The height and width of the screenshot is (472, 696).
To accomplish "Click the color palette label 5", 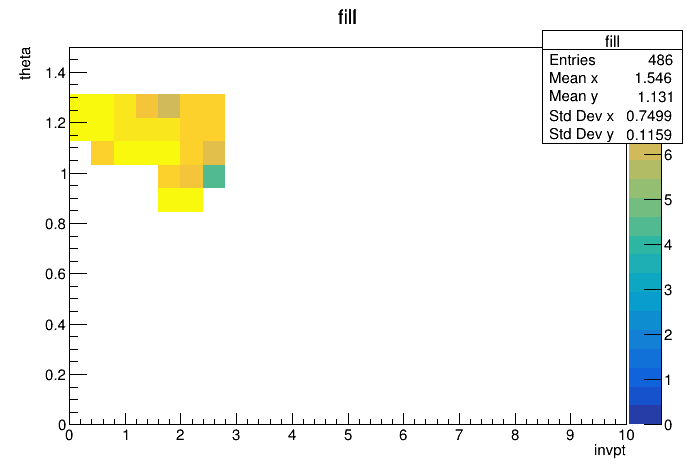I will coord(668,200).
